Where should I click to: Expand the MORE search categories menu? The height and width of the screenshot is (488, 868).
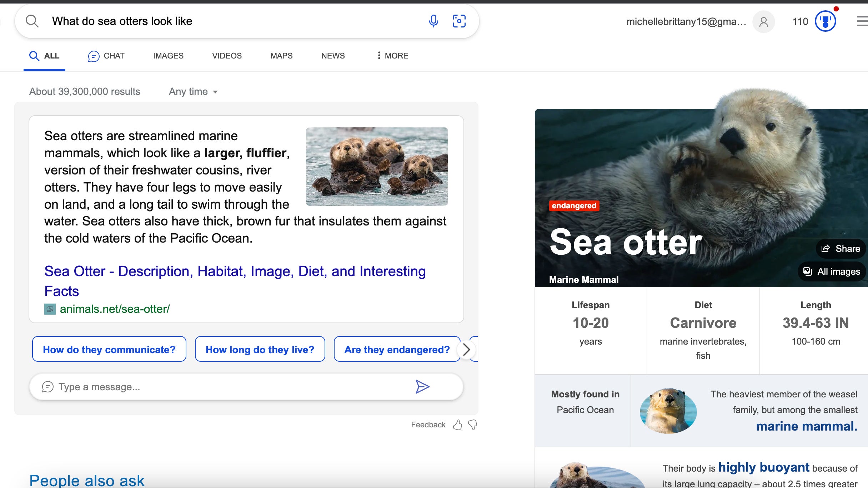(392, 56)
